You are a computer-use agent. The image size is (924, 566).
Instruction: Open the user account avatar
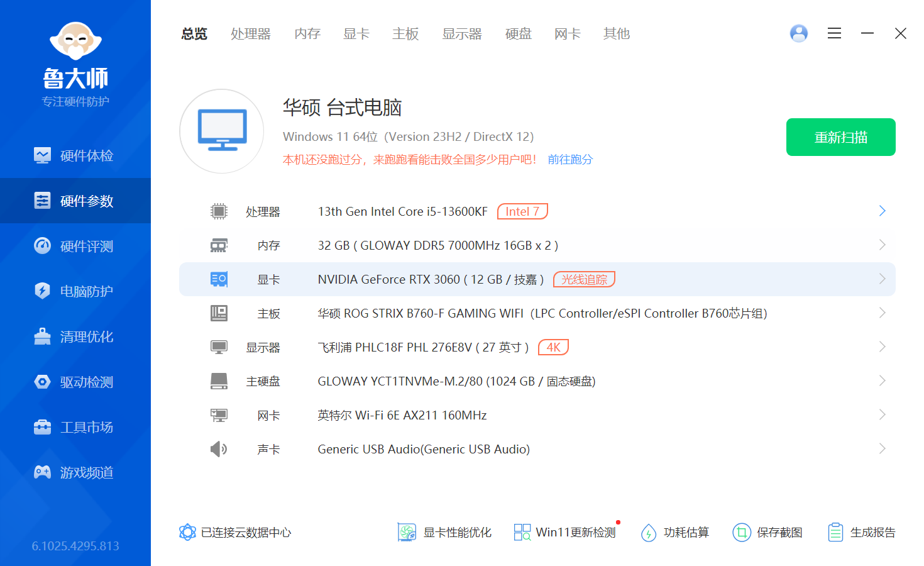click(x=799, y=33)
